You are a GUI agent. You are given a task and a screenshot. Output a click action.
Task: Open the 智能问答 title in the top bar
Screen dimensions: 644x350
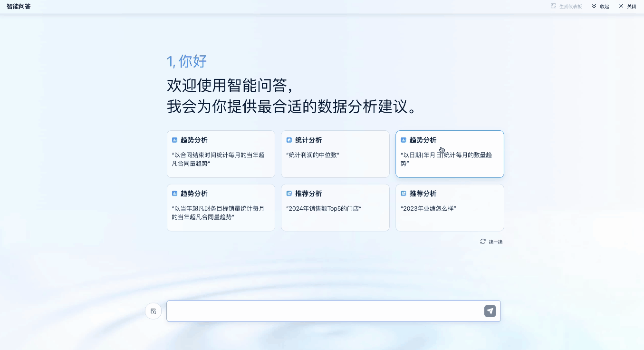point(18,7)
